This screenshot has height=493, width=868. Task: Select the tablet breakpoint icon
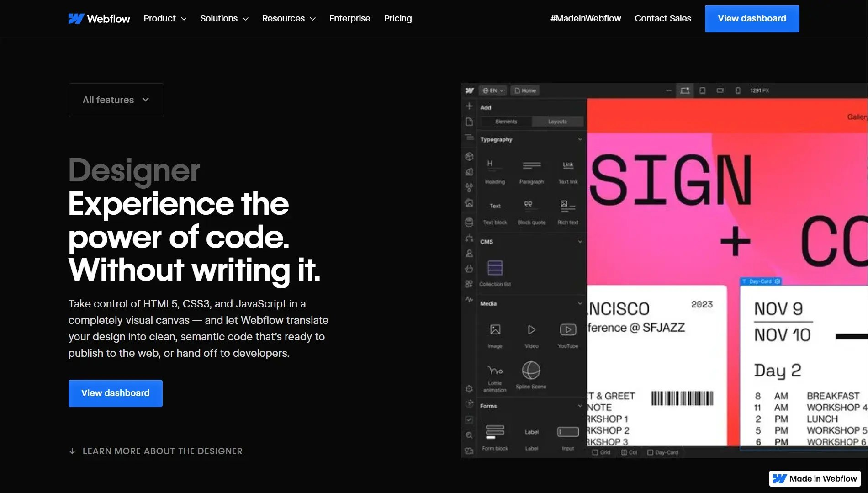click(703, 90)
